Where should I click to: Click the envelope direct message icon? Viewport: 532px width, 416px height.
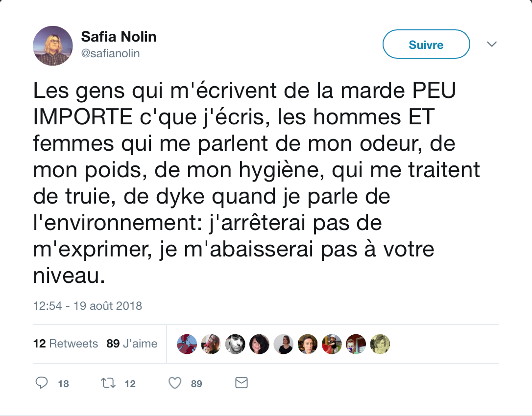[x=241, y=383]
